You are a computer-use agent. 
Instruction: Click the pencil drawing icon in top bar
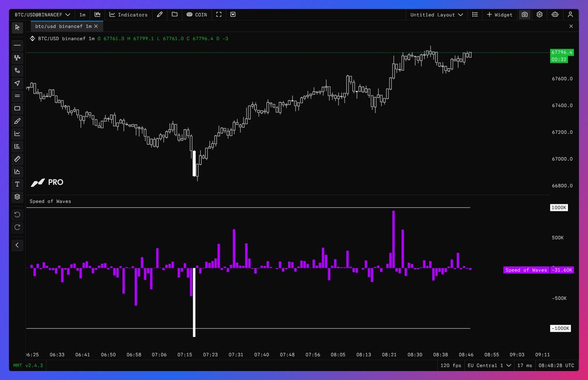pyautogui.click(x=160, y=15)
